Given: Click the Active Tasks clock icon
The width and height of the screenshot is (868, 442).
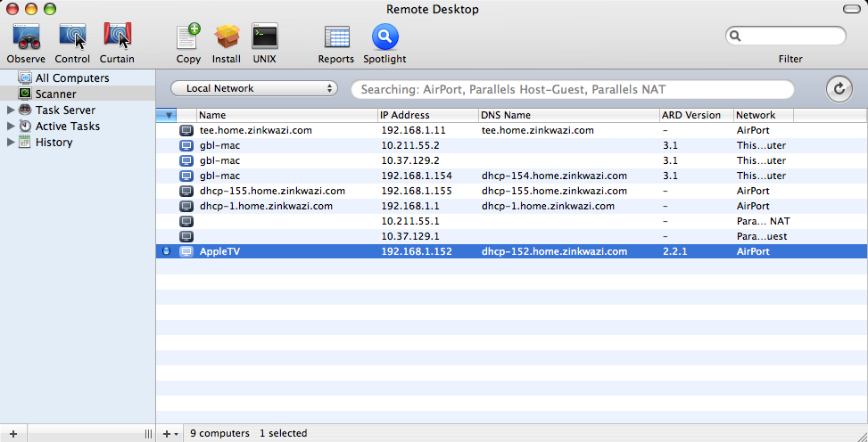Looking at the screenshot, I should click(x=25, y=126).
